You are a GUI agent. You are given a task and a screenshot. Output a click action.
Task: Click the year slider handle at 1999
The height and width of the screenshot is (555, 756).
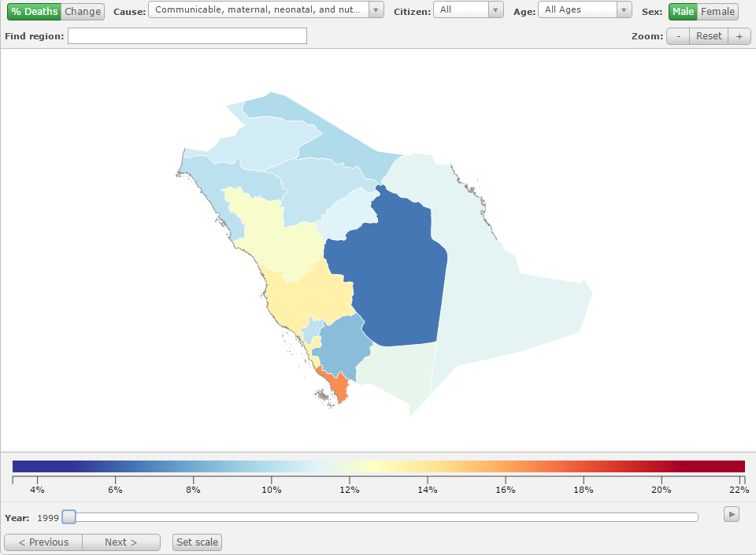tap(69, 517)
